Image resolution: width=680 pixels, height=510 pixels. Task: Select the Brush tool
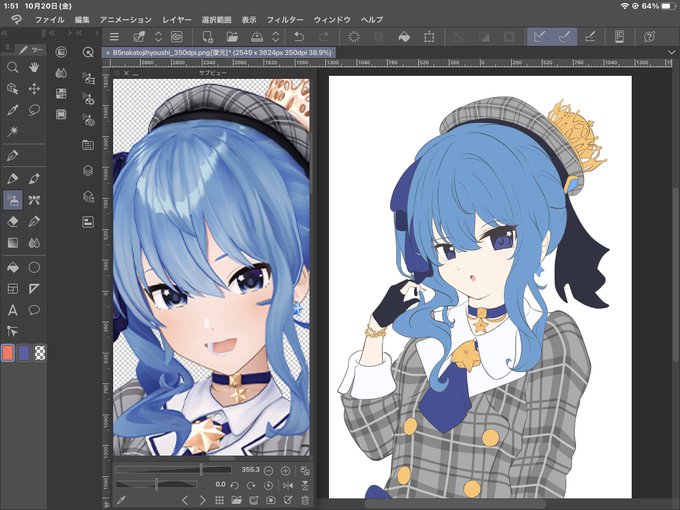[34, 178]
